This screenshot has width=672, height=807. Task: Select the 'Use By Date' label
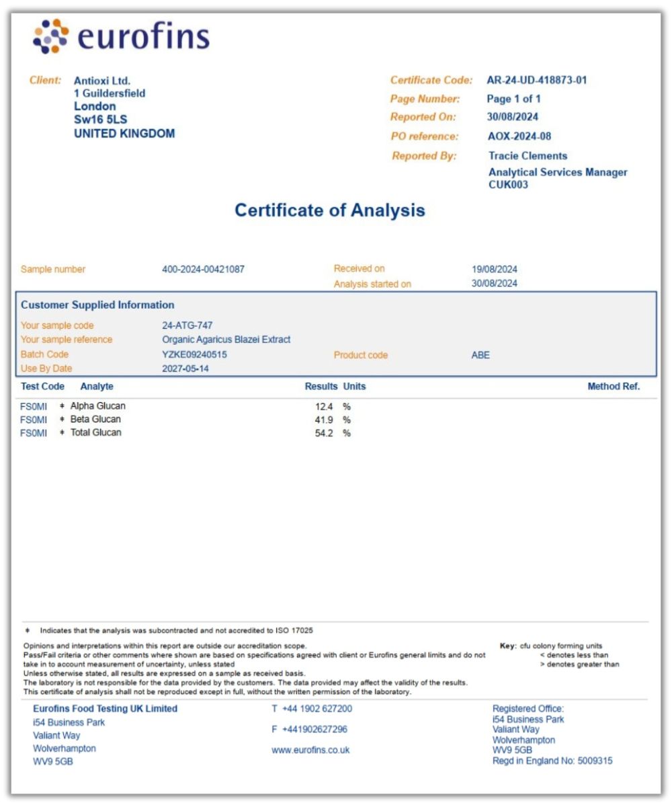tap(46, 369)
